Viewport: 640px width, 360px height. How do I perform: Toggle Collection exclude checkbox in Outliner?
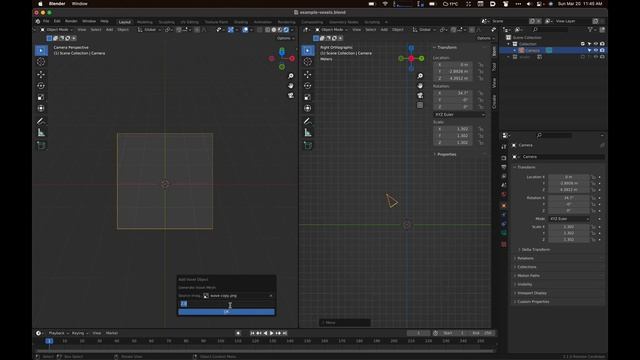tap(583, 44)
